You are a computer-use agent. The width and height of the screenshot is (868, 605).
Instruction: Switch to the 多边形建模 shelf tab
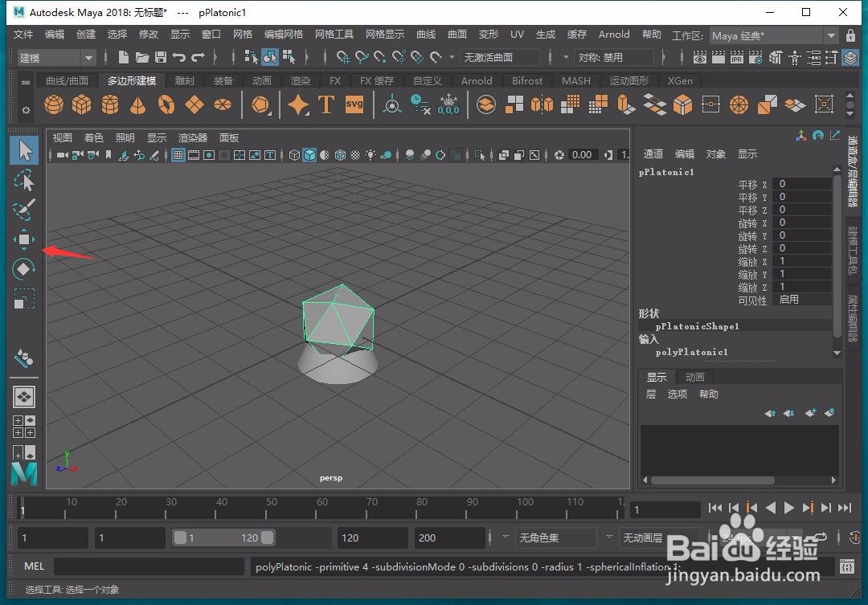(131, 81)
